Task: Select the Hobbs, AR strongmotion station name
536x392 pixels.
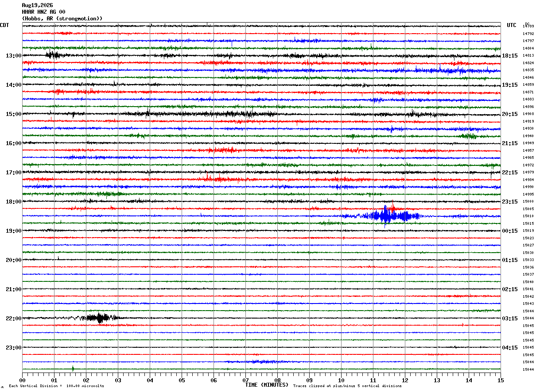Action: click(x=62, y=19)
